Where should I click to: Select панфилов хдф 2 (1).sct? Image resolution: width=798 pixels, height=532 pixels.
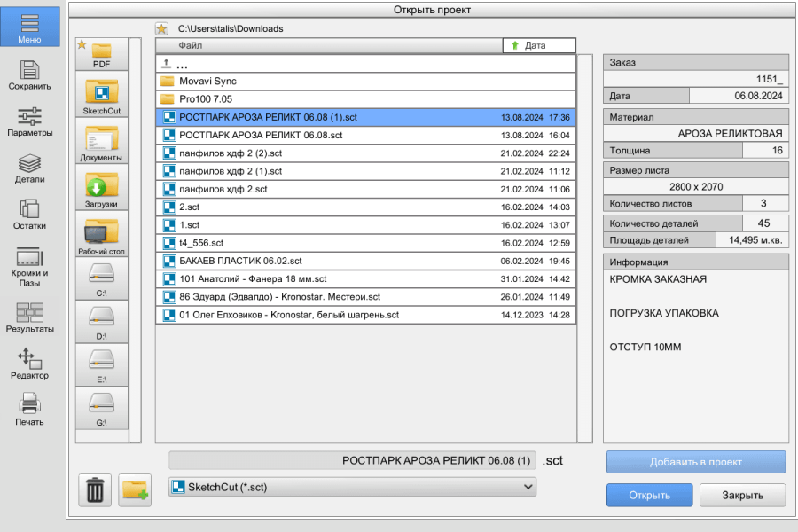[366, 171]
